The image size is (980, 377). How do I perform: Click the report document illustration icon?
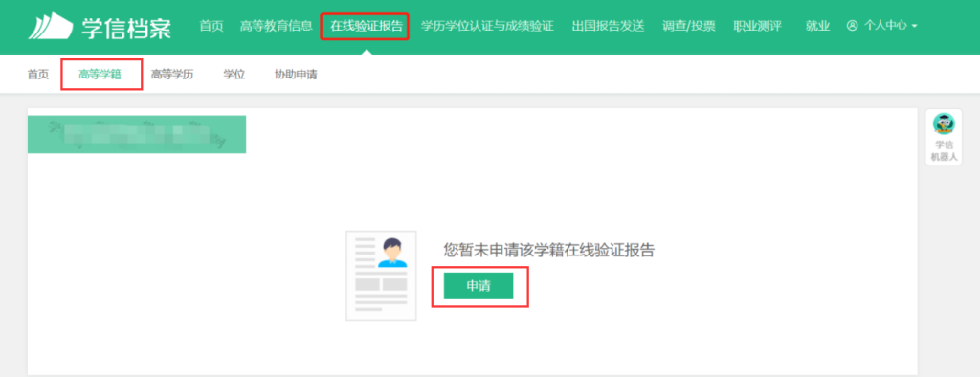pyautogui.click(x=381, y=275)
